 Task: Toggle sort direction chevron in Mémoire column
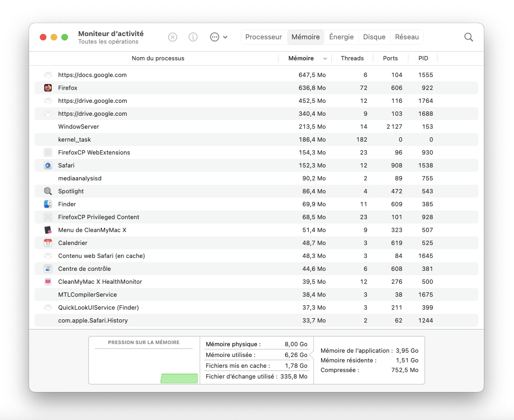click(325, 59)
